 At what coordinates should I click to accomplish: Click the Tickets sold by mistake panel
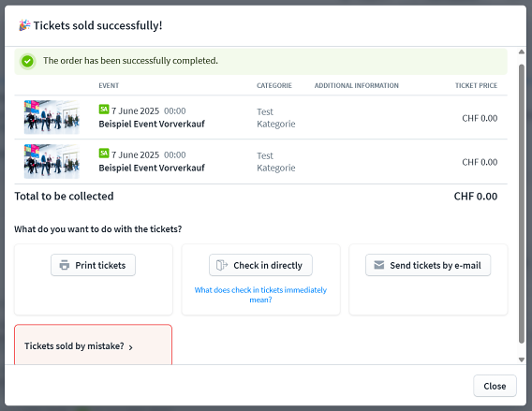94,345
